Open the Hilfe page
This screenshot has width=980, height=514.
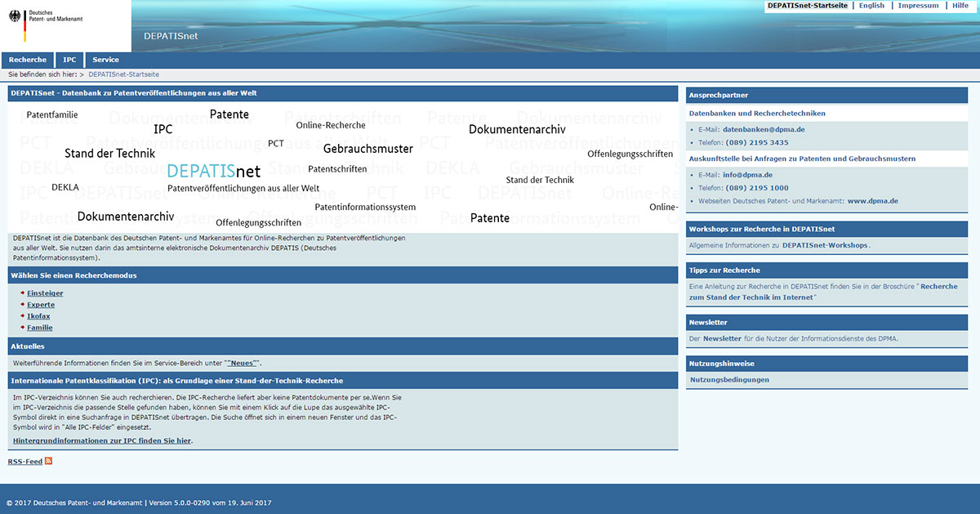[960, 6]
